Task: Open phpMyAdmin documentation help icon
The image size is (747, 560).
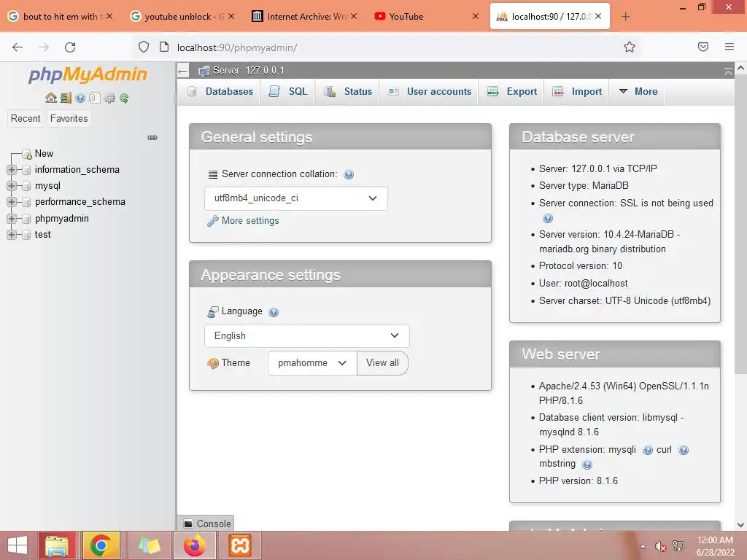Action: [80, 98]
